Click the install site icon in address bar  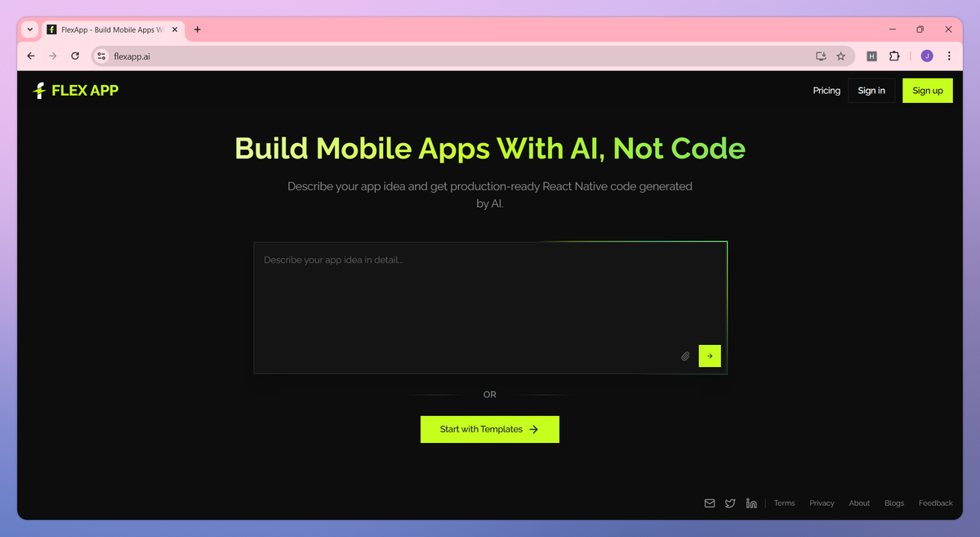pos(820,56)
